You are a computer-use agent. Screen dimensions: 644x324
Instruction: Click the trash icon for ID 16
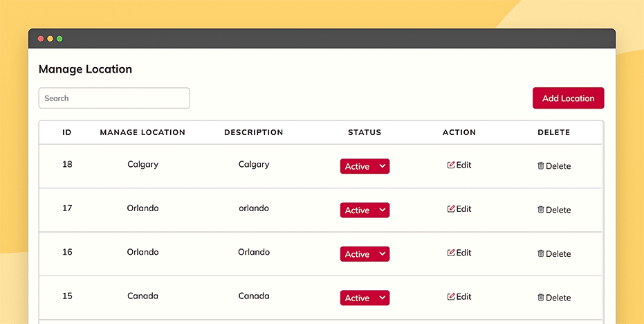pos(540,253)
